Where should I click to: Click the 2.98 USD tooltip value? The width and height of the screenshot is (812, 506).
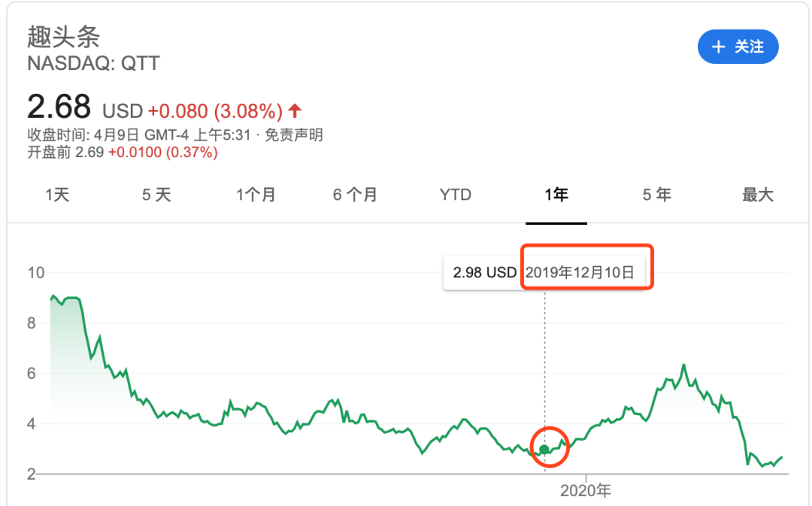coord(485,272)
